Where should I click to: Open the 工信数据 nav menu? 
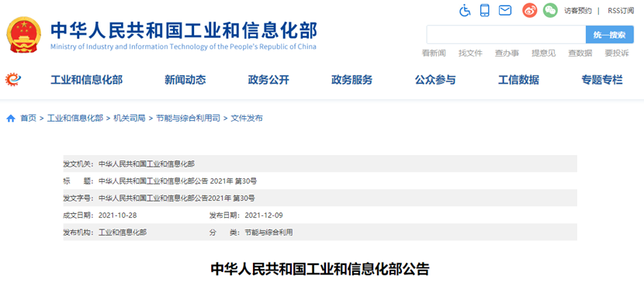(x=519, y=80)
